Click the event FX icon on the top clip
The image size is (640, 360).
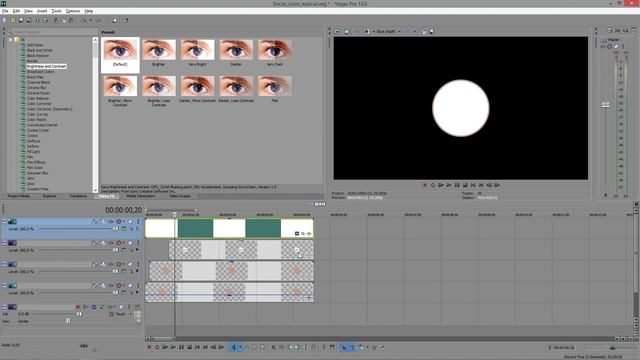[x=309, y=233]
